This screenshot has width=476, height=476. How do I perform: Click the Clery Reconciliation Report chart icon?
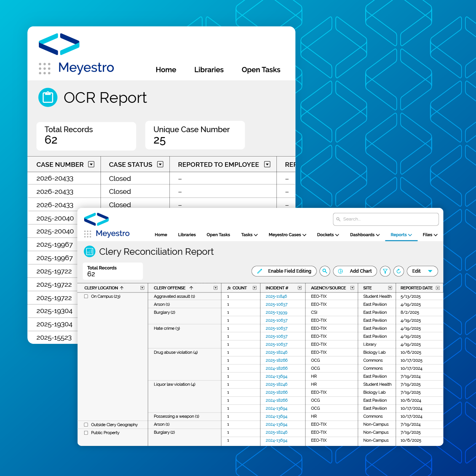click(x=89, y=251)
